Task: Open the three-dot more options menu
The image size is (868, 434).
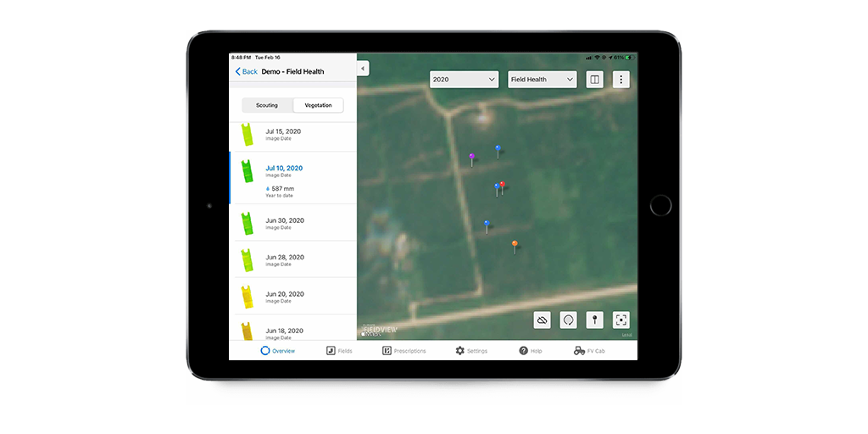Action: [x=621, y=80]
